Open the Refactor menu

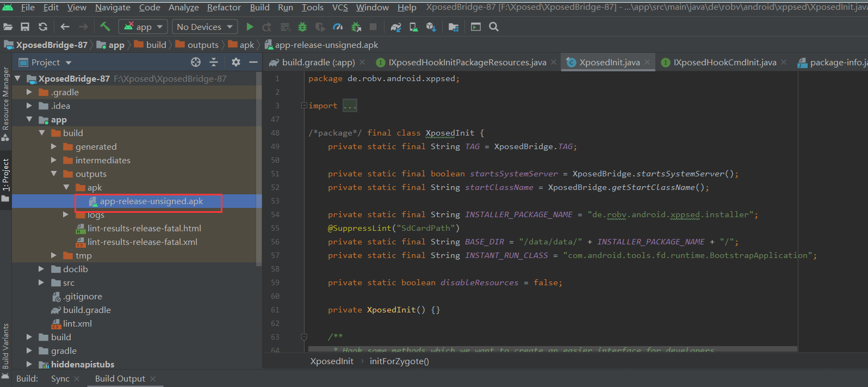tap(224, 7)
